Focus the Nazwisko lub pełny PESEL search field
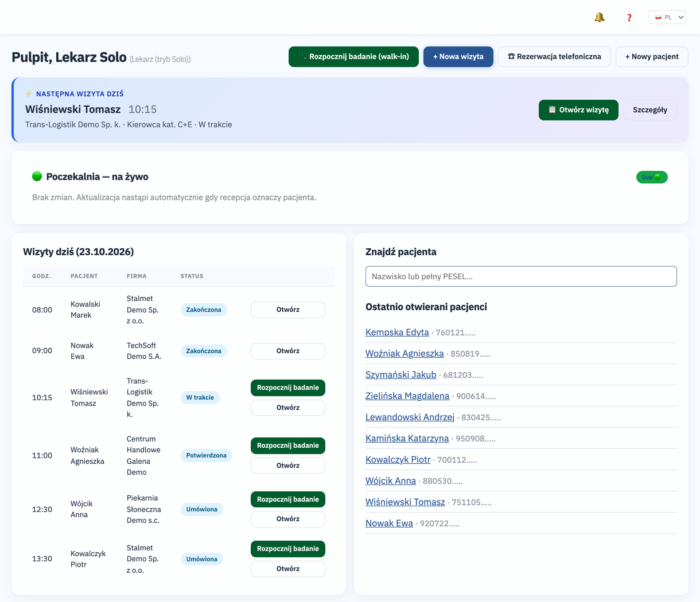The image size is (700, 602). click(x=521, y=276)
